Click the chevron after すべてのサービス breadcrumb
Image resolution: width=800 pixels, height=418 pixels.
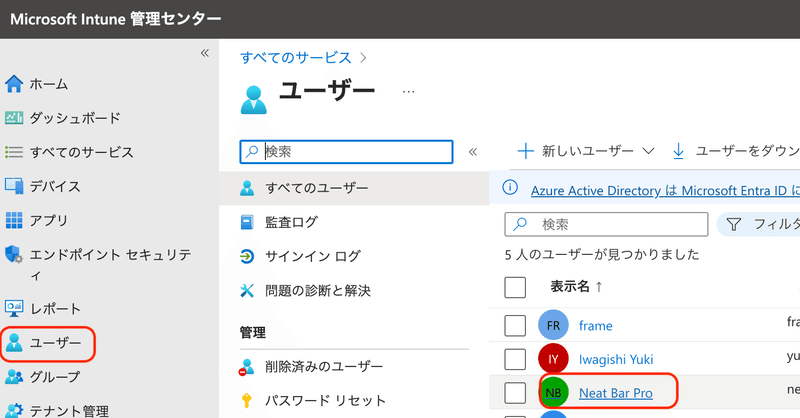[x=363, y=58]
